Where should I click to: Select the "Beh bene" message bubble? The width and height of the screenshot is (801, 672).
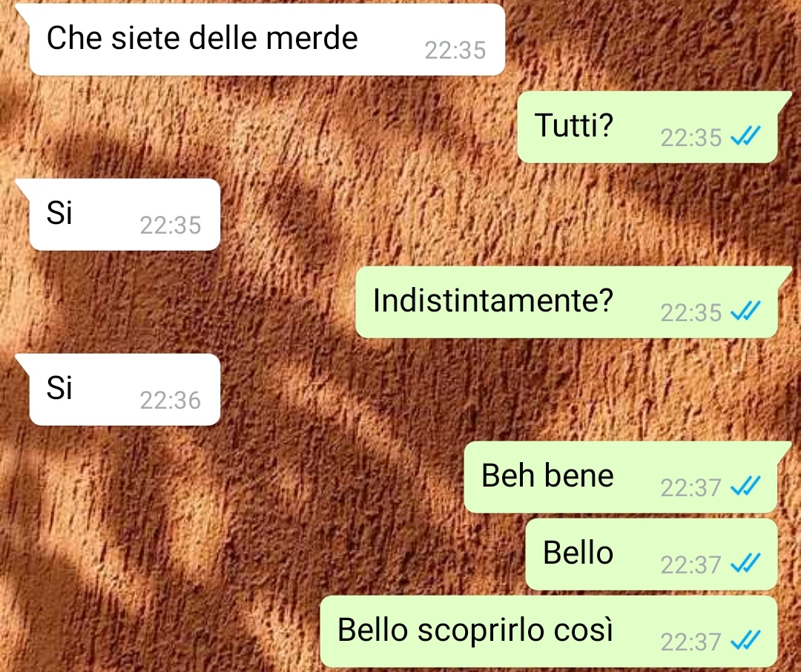coord(621,477)
